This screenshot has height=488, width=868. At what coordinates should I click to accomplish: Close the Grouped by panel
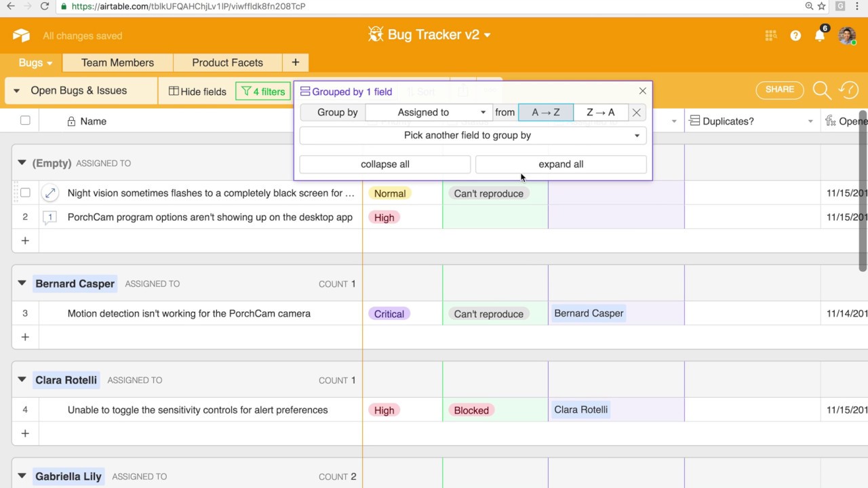point(643,91)
